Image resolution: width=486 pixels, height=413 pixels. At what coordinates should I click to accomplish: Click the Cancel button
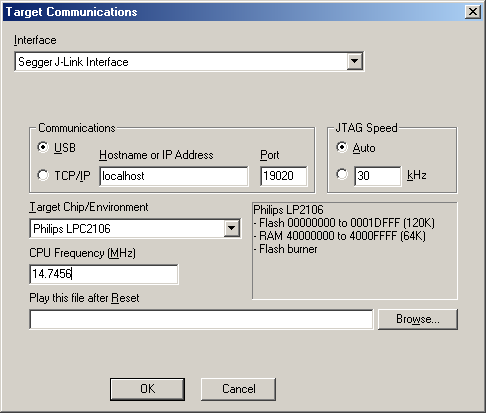238,389
